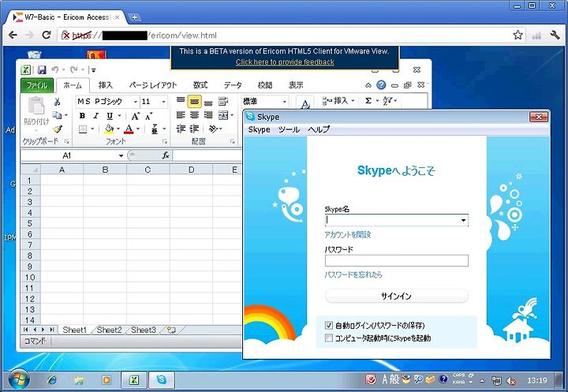Apply the red font color A
Screen dimensions: 568x392
click(129, 129)
